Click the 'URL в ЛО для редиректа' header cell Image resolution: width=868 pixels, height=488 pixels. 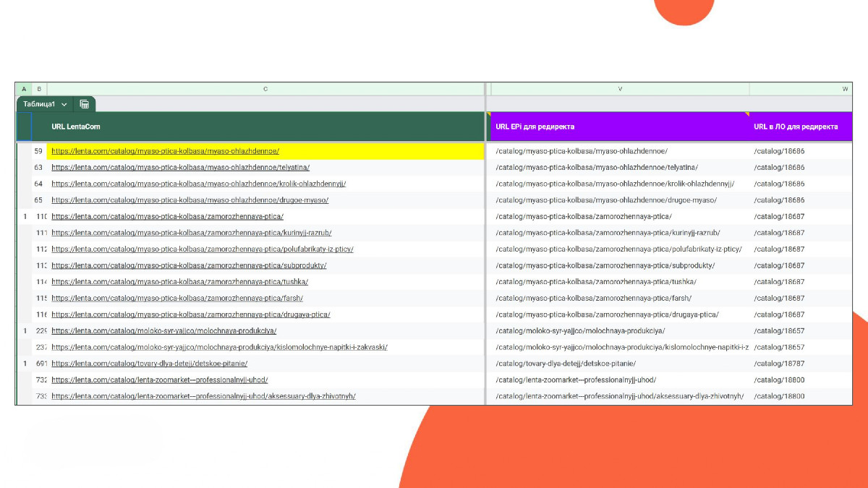point(801,127)
